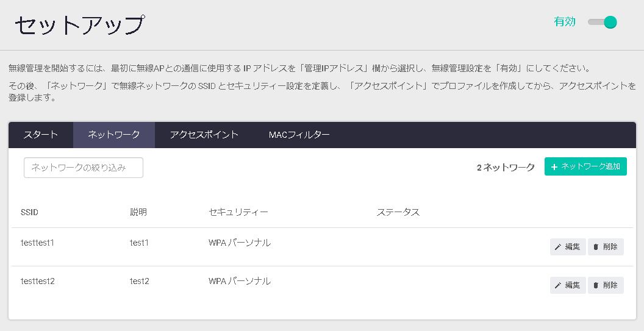
Task: Select the testtest1 SSID row entry
Action: pos(38,243)
